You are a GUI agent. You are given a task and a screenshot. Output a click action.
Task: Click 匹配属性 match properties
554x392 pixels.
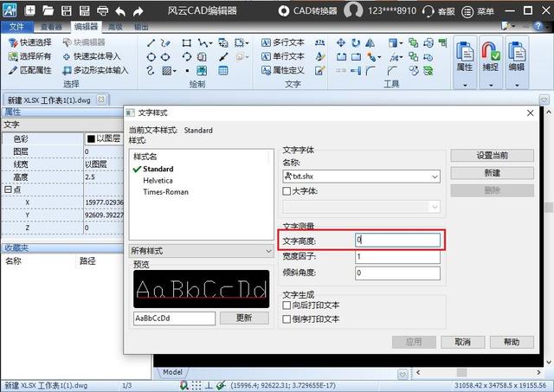coord(30,70)
